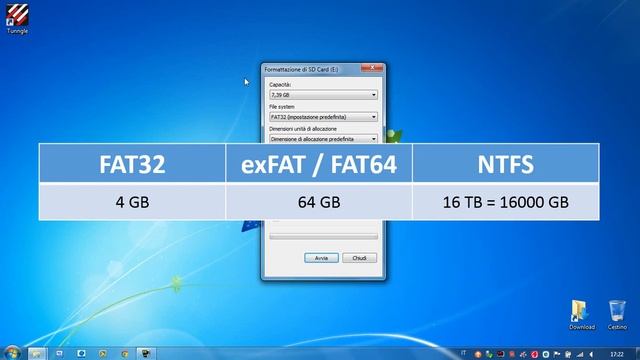
Task: Open the Windows Start menu orb
Action: tap(12, 353)
